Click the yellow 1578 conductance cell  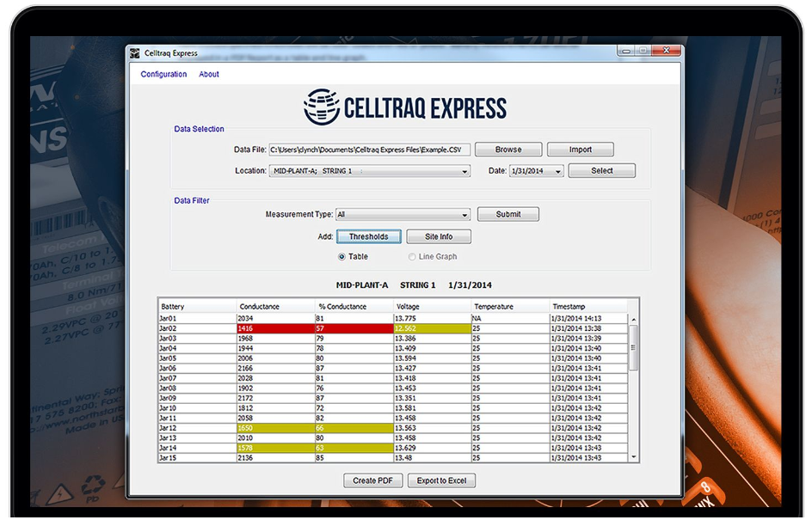(275, 448)
